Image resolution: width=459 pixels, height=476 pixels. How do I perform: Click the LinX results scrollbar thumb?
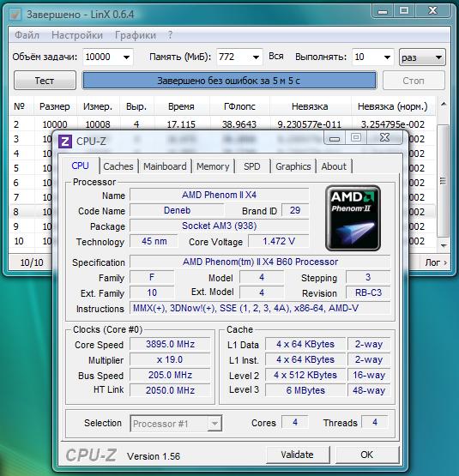(x=444, y=181)
